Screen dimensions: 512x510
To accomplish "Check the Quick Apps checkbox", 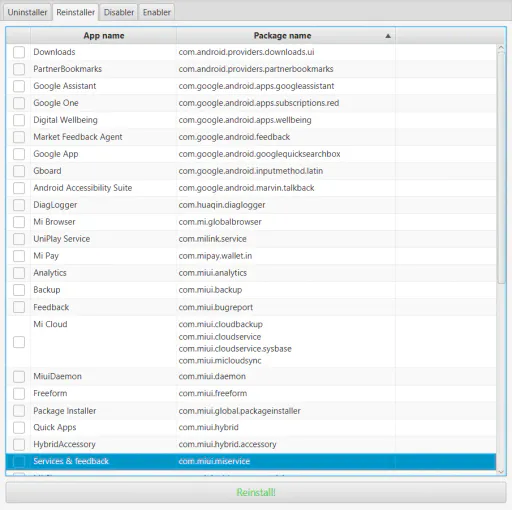I will click(19, 428).
